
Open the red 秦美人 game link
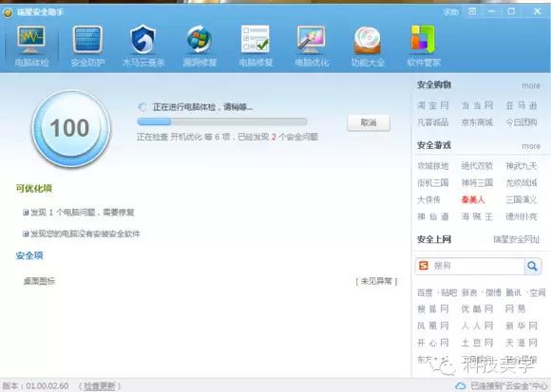[473, 199]
